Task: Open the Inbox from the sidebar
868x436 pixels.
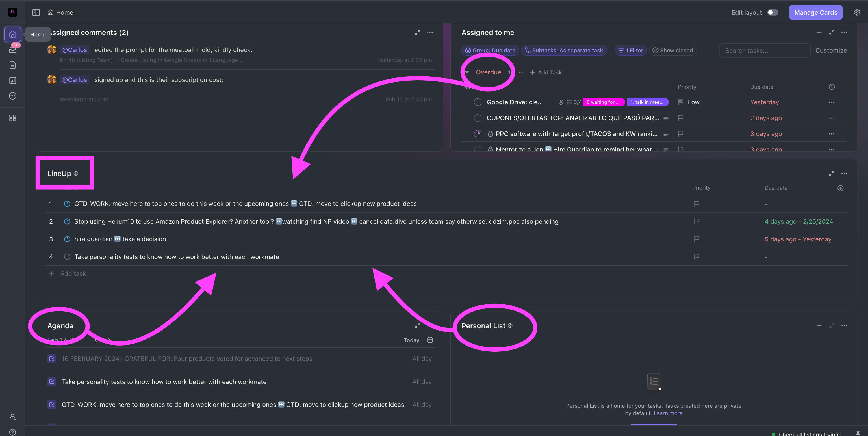Action: coord(12,49)
